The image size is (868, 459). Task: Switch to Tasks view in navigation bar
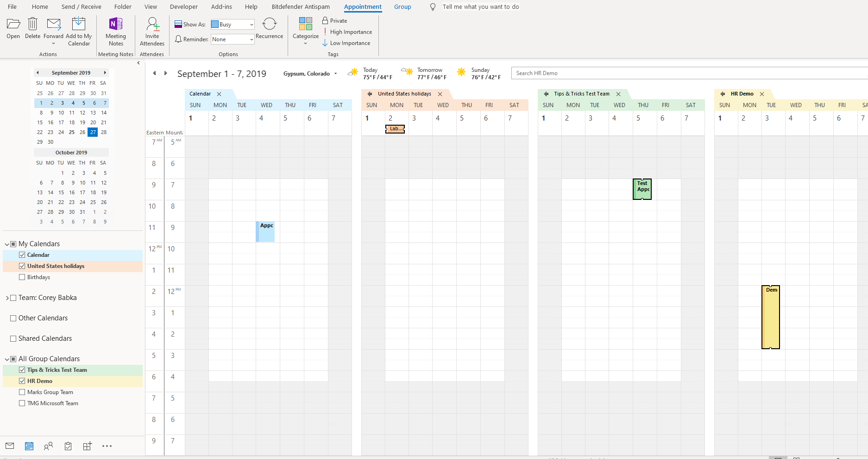(x=68, y=446)
